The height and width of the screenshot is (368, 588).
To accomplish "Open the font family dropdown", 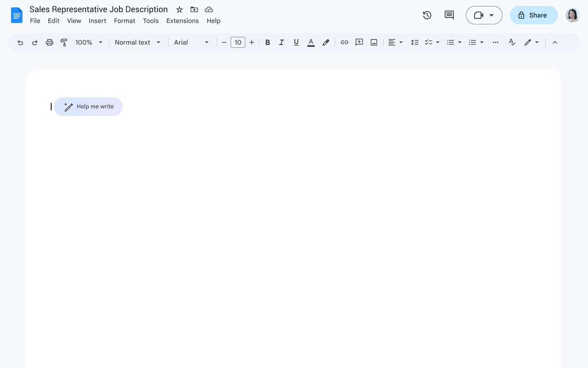I will 191,42.
